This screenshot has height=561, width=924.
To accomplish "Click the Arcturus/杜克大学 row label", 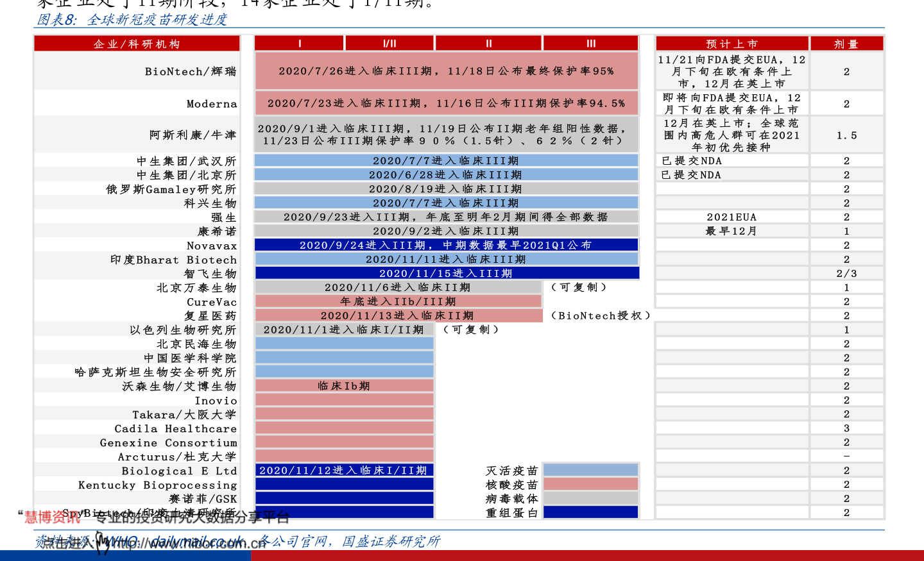I will point(178,457).
